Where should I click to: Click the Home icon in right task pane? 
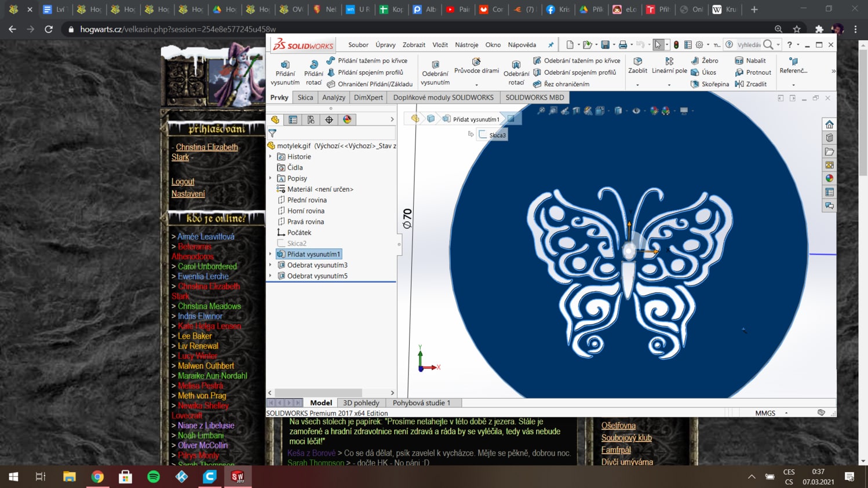[830, 124]
